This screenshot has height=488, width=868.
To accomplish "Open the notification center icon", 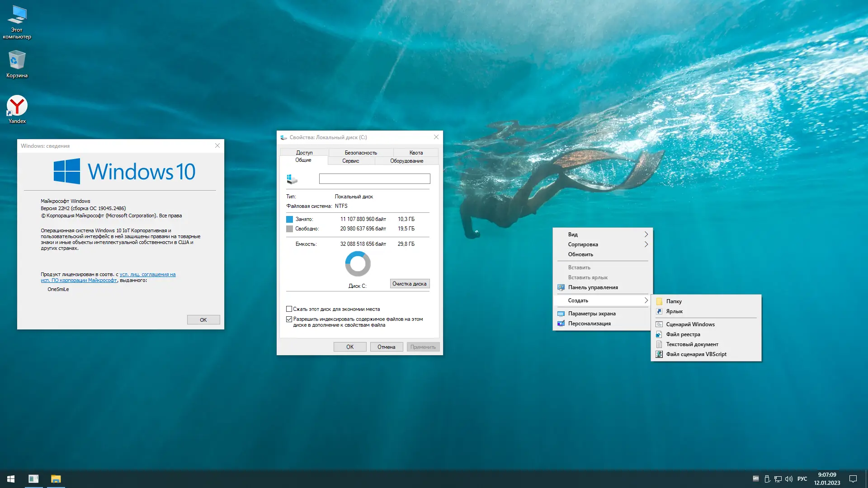I will click(x=853, y=479).
